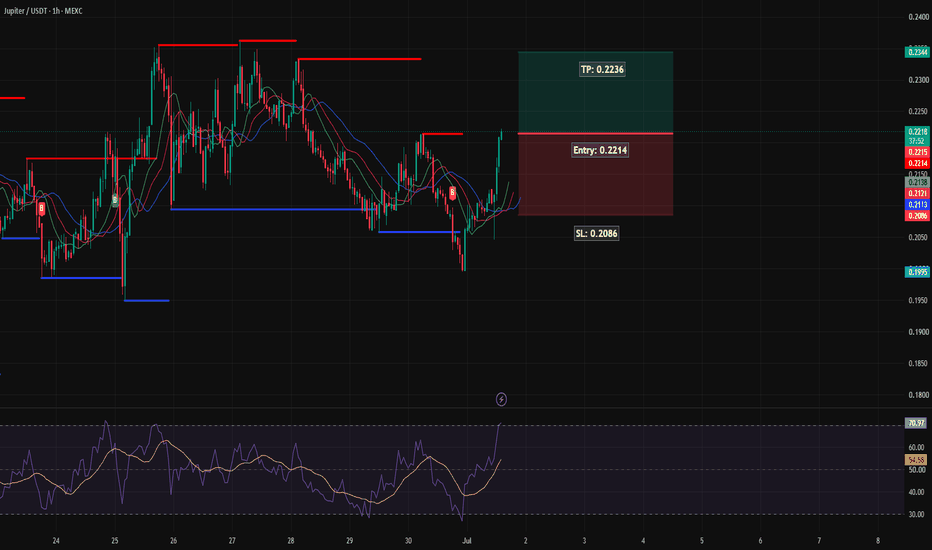Click date 6 on the time axis

tap(760, 540)
